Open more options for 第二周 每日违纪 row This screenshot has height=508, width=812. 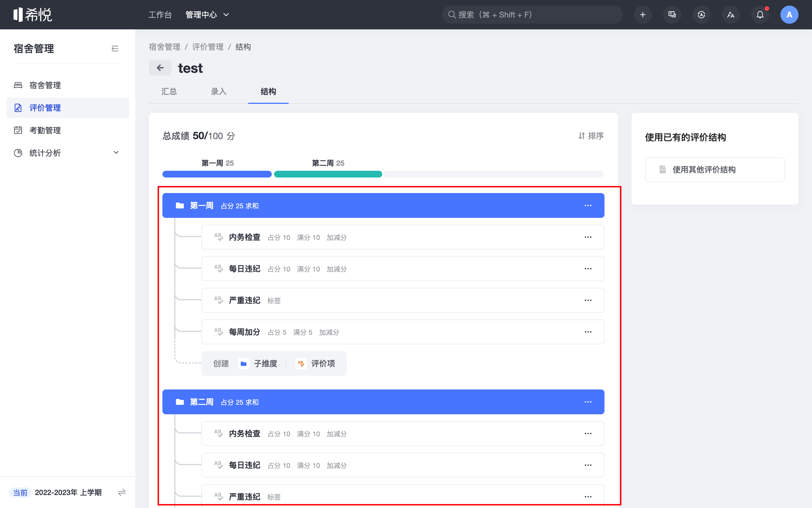(x=588, y=465)
